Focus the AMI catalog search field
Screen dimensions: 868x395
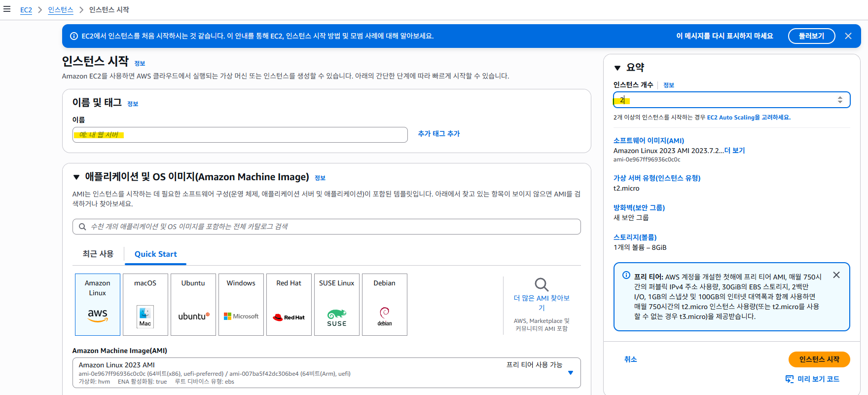pyautogui.click(x=326, y=227)
